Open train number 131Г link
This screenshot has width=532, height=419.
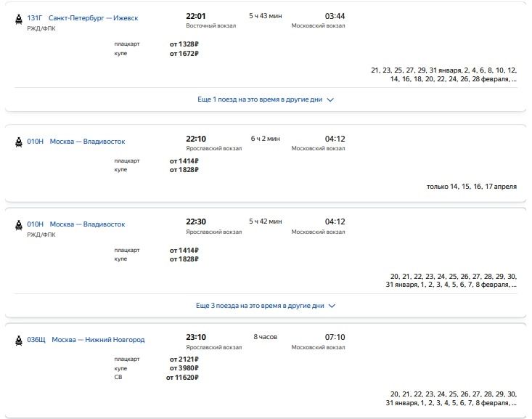click(x=35, y=17)
